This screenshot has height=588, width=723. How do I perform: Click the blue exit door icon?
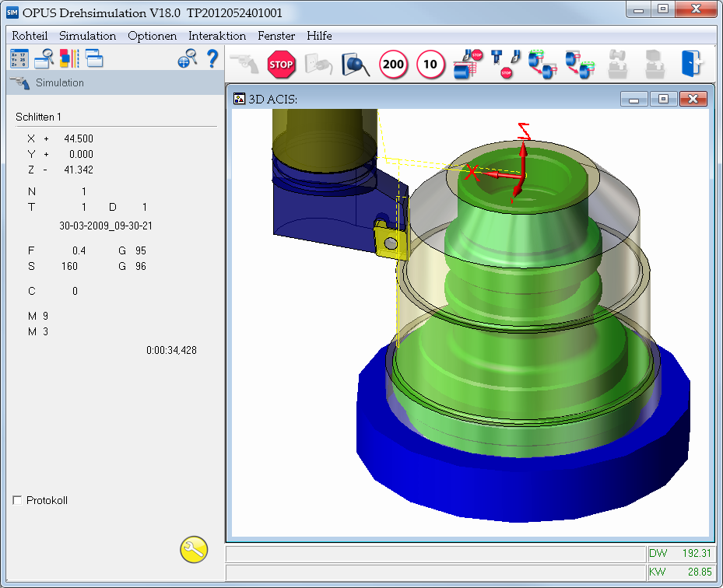tap(692, 64)
